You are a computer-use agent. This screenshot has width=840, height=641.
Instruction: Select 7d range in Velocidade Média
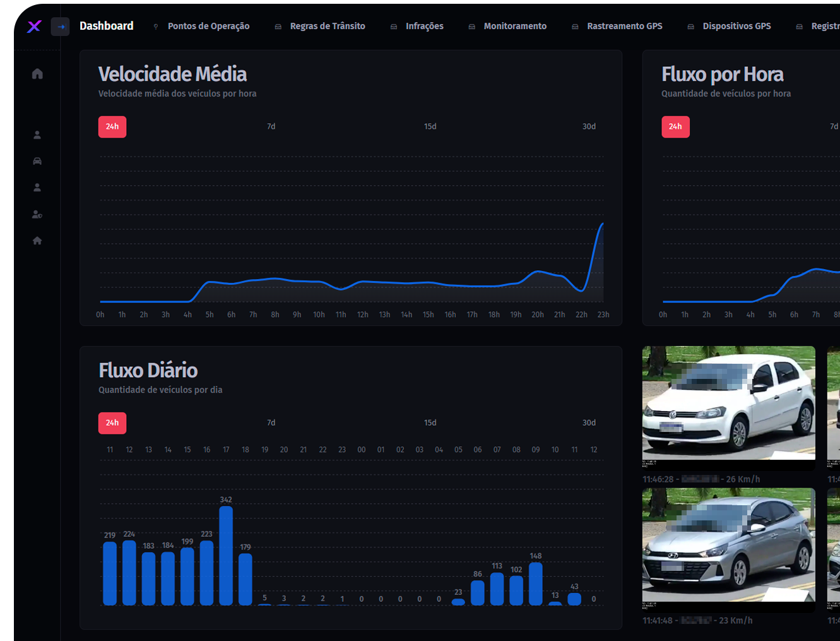pyautogui.click(x=271, y=127)
